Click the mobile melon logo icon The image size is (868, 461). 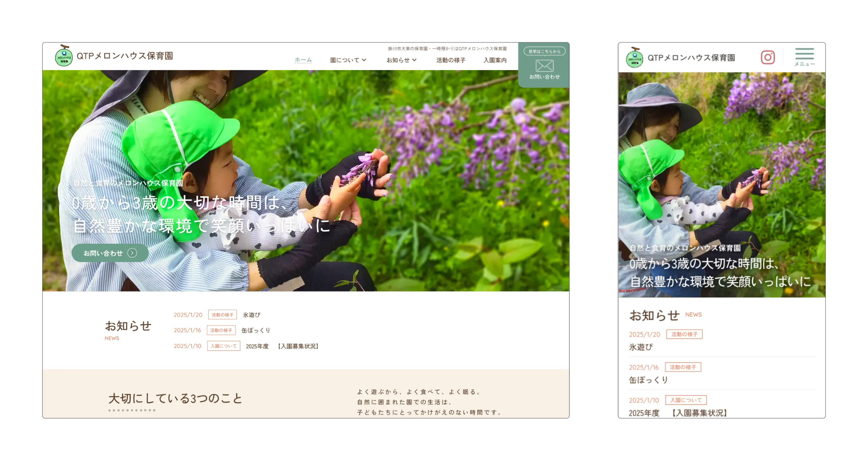click(x=634, y=58)
